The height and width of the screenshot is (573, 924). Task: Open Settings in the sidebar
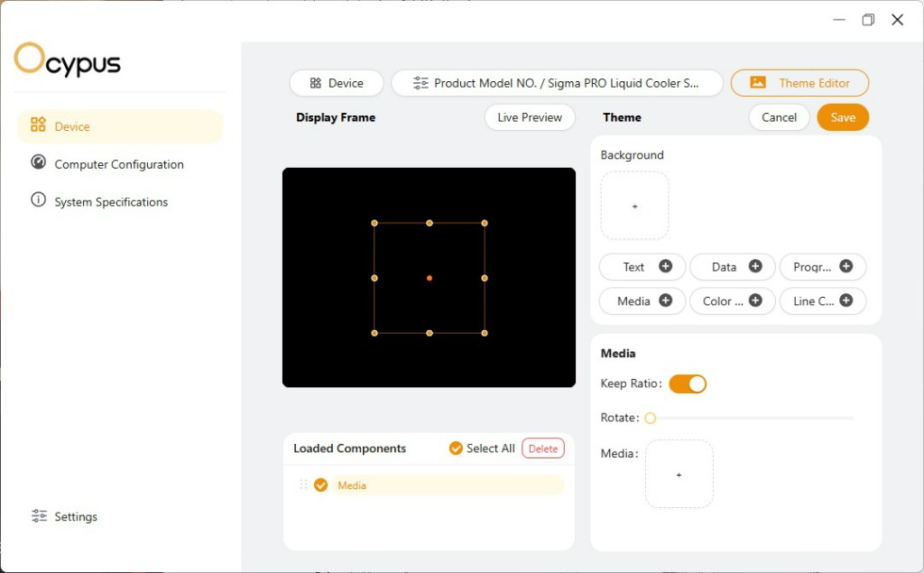tap(75, 517)
